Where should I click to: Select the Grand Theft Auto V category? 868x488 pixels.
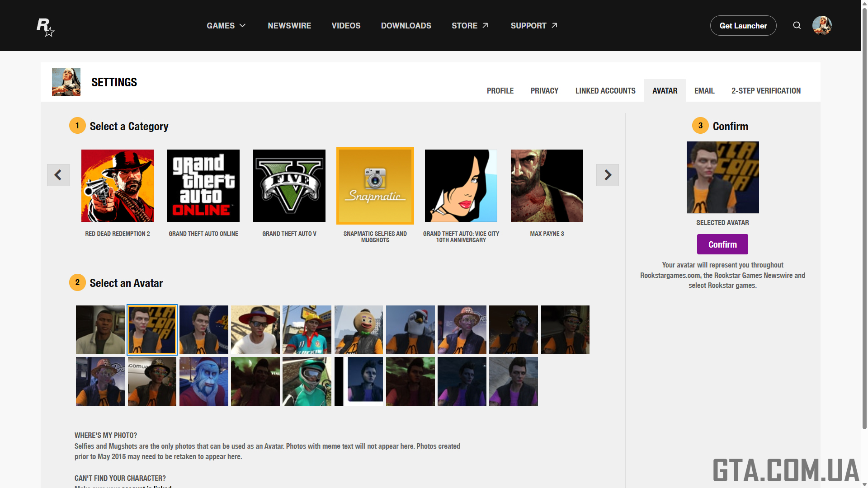pos(289,186)
